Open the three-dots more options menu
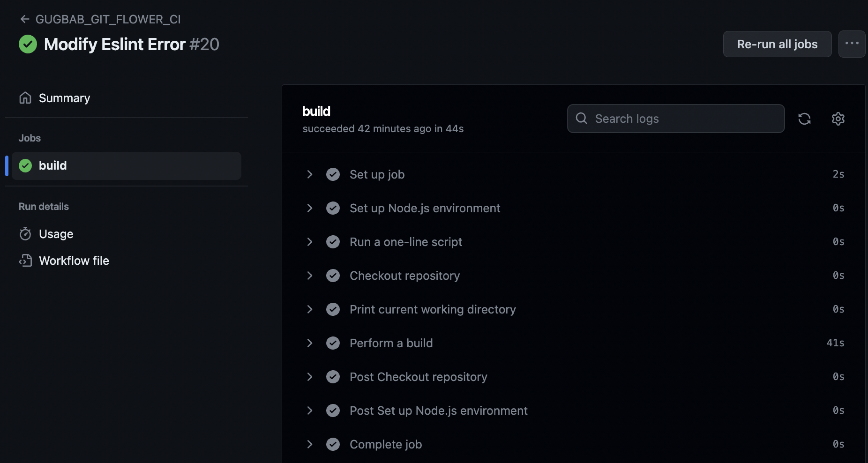868x463 pixels. point(852,44)
